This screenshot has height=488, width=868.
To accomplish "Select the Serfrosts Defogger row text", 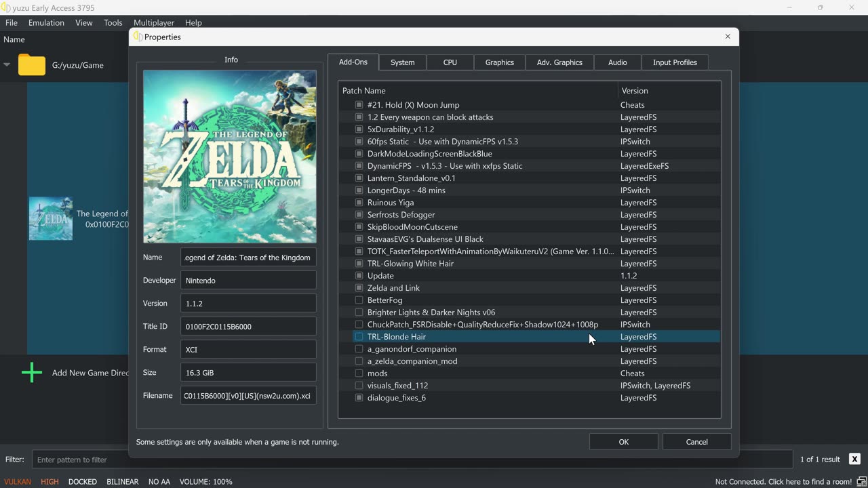I will (x=401, y=215).
